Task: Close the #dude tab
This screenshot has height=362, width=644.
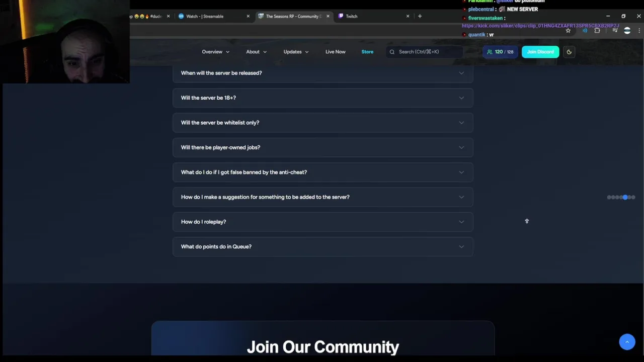Action: [x=168, y=16]
